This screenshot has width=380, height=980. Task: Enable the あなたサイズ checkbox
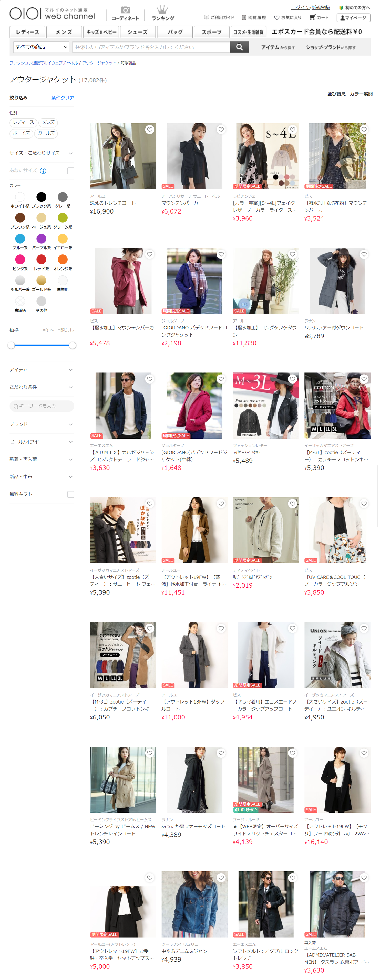click(70, 171)
